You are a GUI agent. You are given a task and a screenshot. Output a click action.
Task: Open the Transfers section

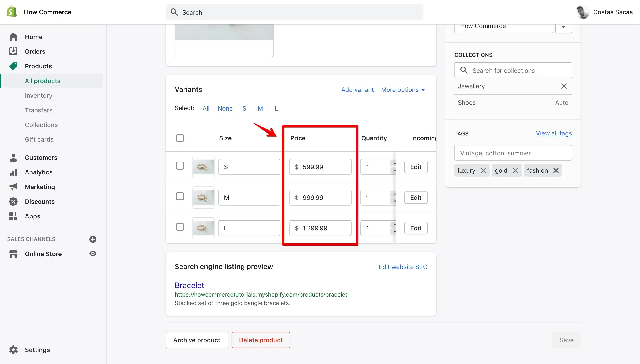pyautogui.click(x=38, y=110)
